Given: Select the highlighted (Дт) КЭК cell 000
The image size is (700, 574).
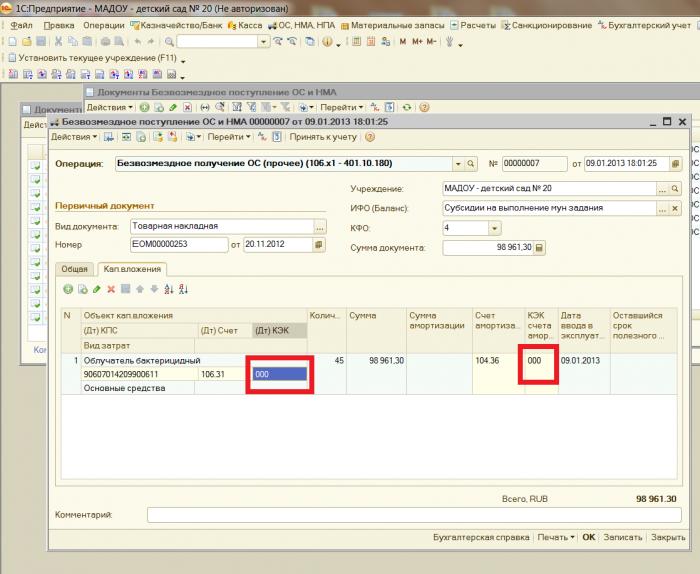Looking at the screenshot, I should 280,374.
